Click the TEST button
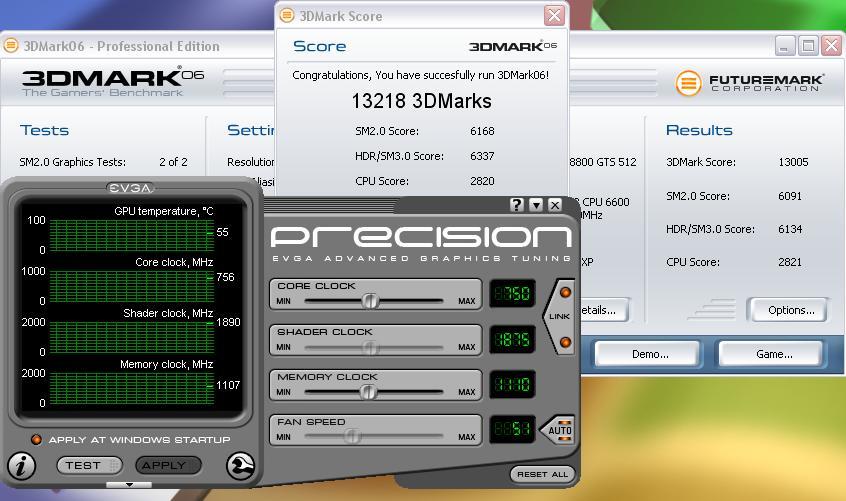Viewport: 846px width, 501px height. click(89, 465)
